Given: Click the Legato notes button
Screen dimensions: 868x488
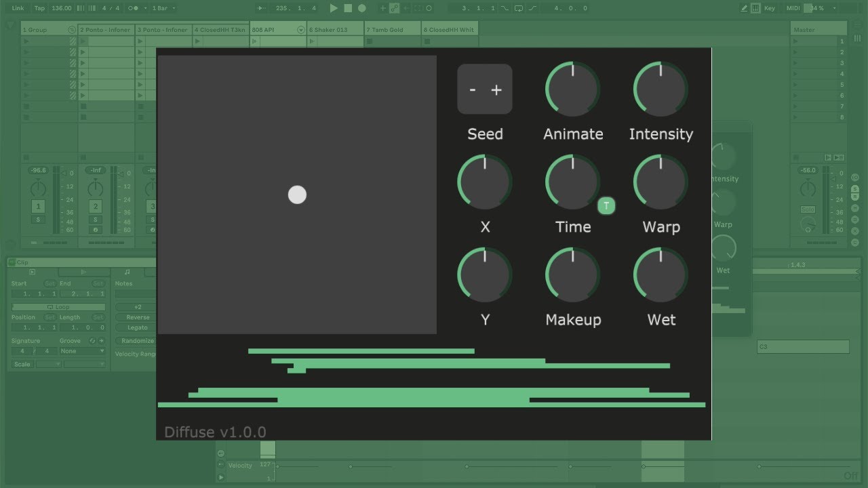Looking at the screenshot, I should (x=137, y=327).
